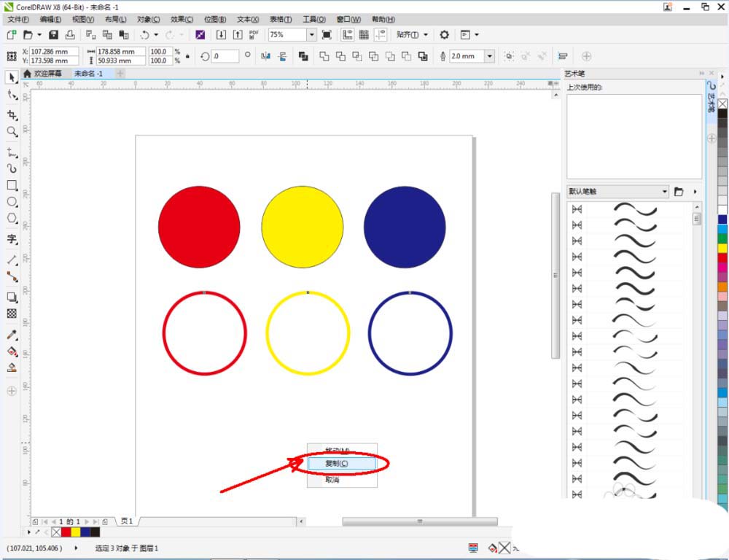Screen dimensions: 729x560
Task: Toggle full-screen preview button
Action: (327, 35)
